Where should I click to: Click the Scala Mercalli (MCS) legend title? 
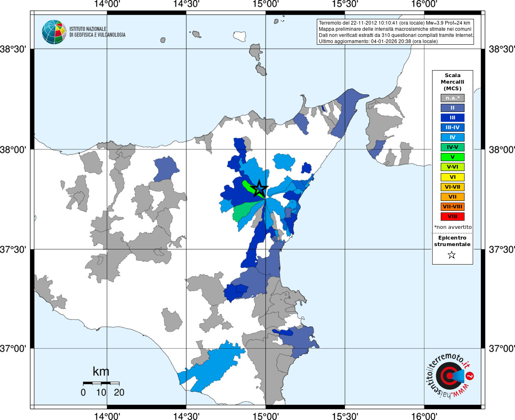tap(453, 82)
